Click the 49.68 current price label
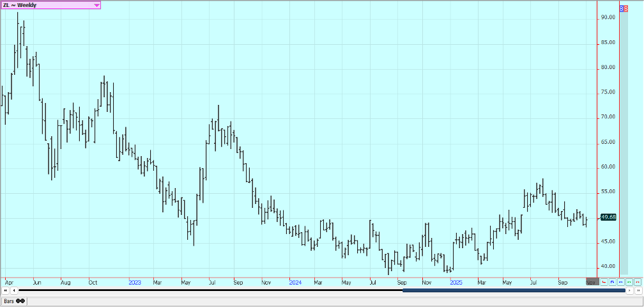 click(608, 217)
